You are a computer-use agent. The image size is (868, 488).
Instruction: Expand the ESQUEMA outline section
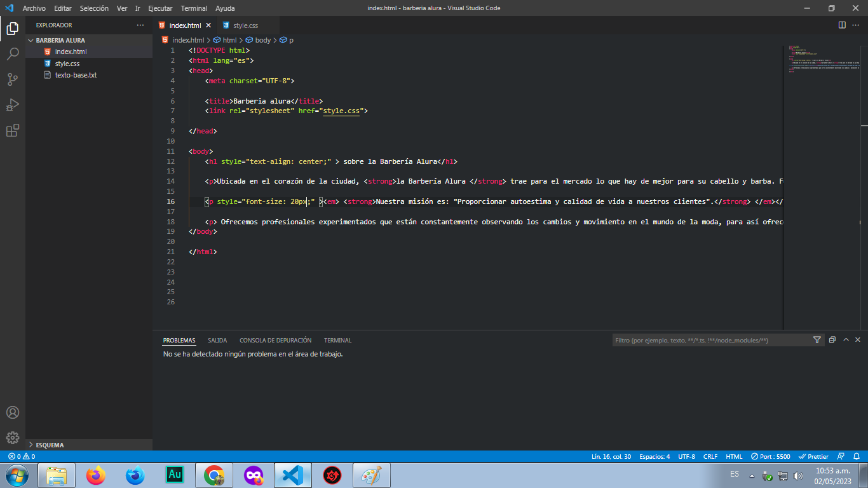click(89, 445)
